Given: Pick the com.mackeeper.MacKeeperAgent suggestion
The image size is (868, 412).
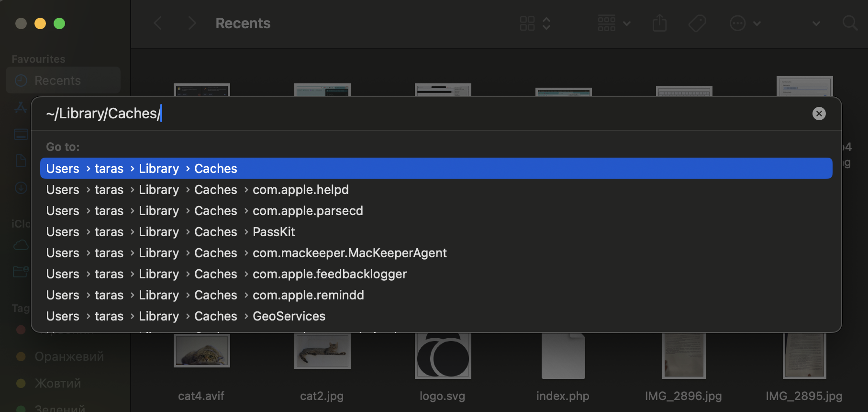Looking at the screenshot, I should coord(436,253).
